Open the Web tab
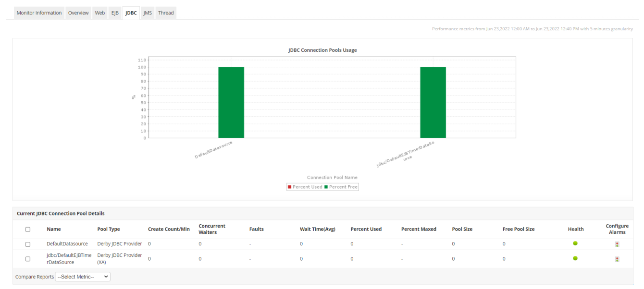The height and width of the screenshot is (289, 644). (99, 12)
